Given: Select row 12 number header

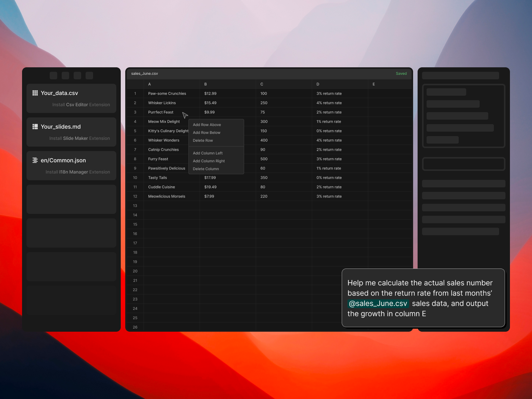Looking at the screenshot, I should point(135,196).
